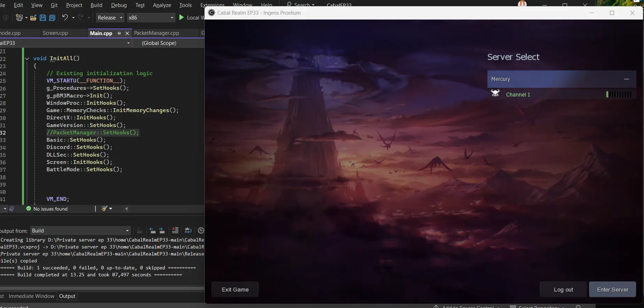Pin the Main.cpp tab
Viewport: 644px width, 308px height.
119,33
